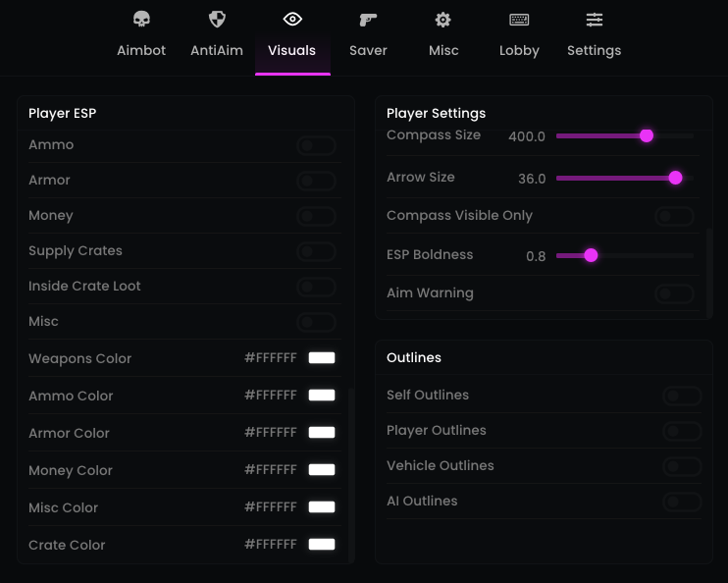Open the Crate Color swatch
The image size is (728, 583).
[322, 545]
